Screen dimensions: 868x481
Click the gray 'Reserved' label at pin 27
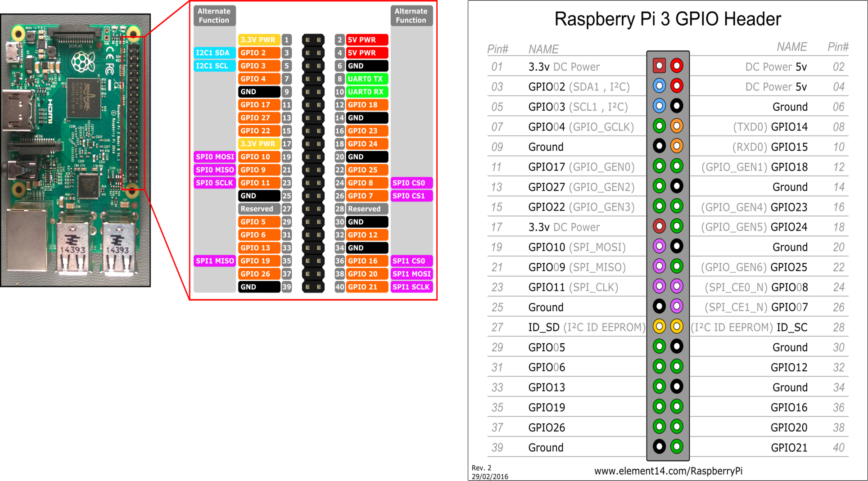(x=259, y=209)
